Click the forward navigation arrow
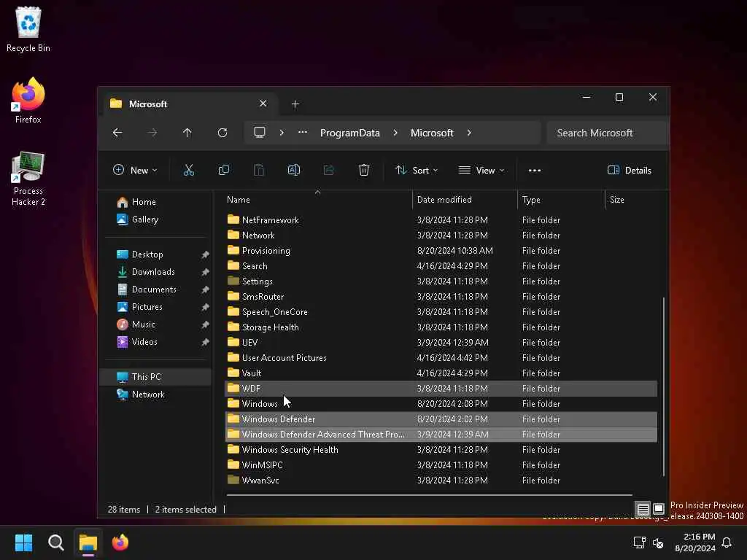Viewport: 747px width, 560px height. pyautogui.click(x=152, y=133)
